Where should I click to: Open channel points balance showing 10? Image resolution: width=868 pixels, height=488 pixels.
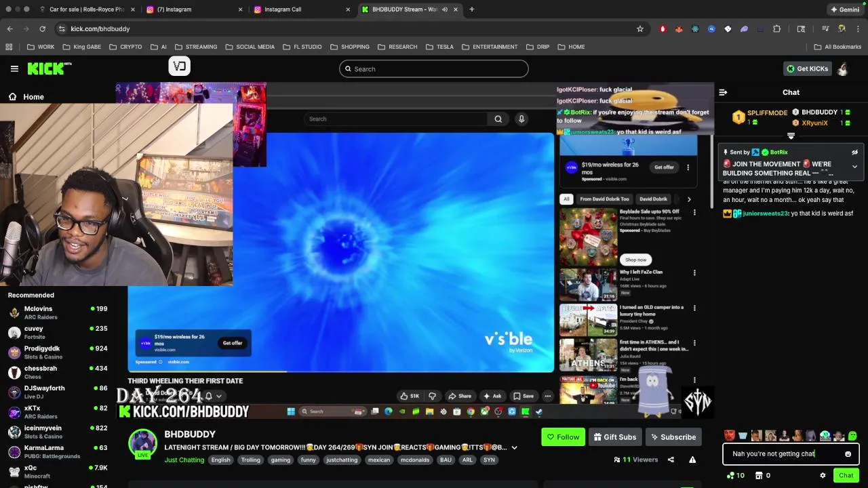click(735, 476)
